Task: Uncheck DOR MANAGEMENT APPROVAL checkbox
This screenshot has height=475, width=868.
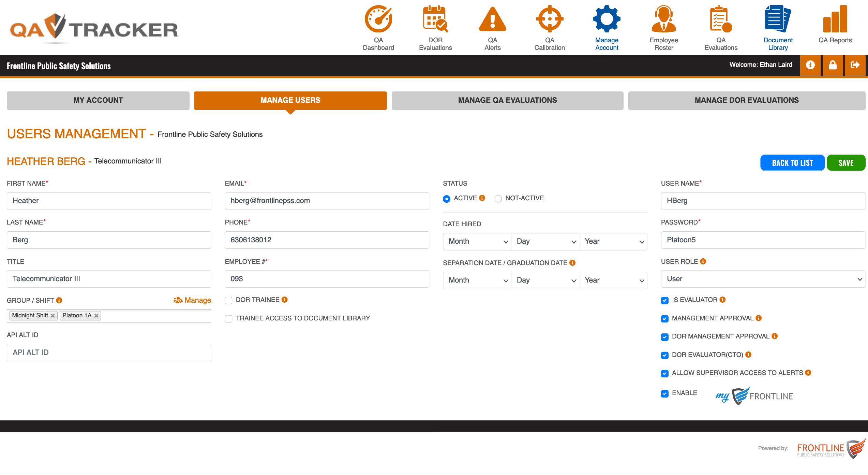Action: (x=665, y=337)
